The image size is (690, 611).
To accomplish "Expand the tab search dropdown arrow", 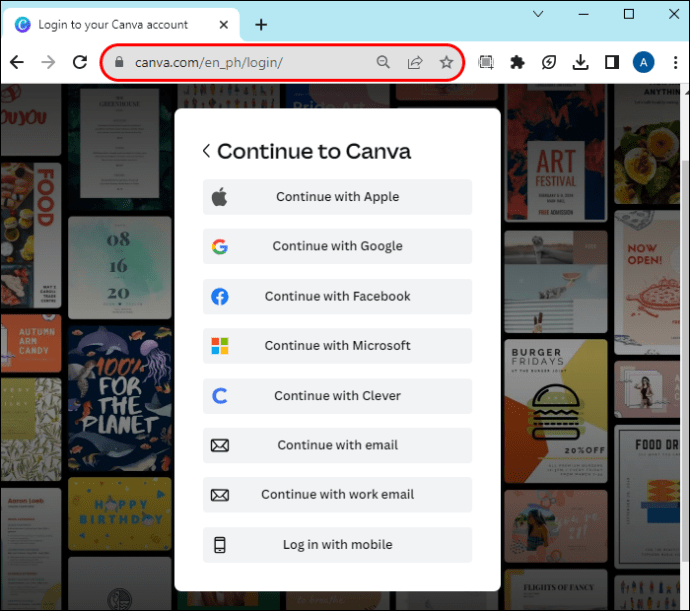I will [x=538, y=14].
